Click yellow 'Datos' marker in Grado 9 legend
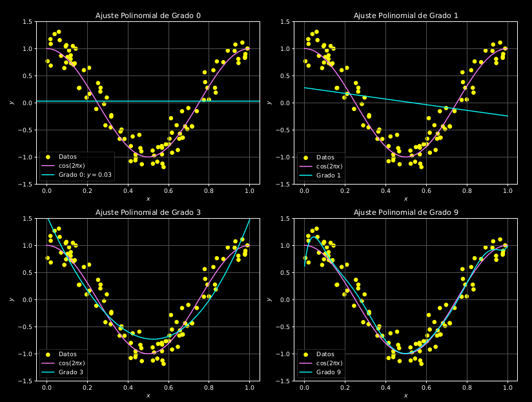The height and width of the screenshot is (402, 532). coord(305,354)
